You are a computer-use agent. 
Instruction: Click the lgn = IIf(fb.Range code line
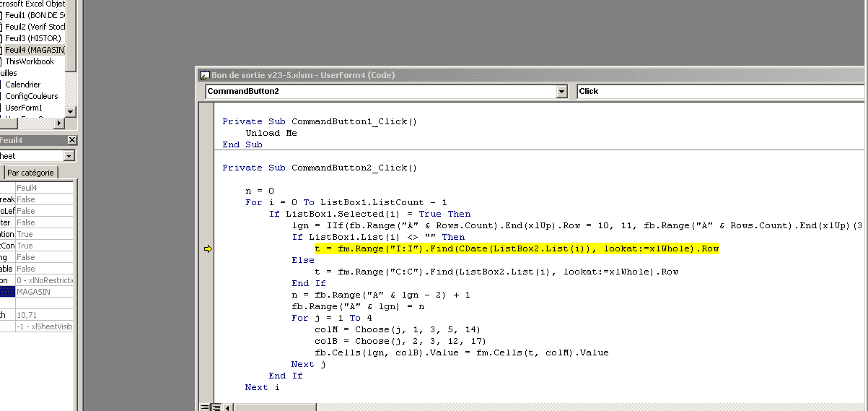(x=577, y=225)
